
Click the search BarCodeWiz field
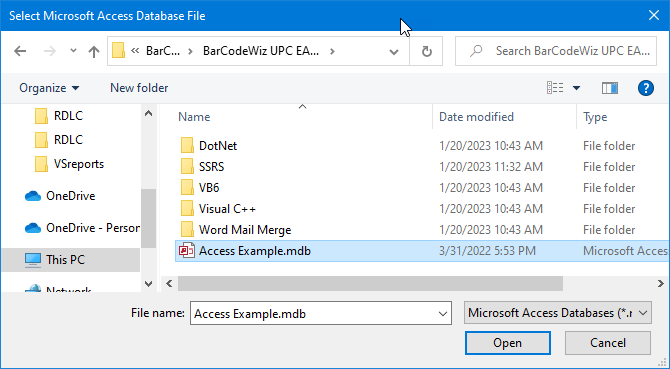pos(556,51)
